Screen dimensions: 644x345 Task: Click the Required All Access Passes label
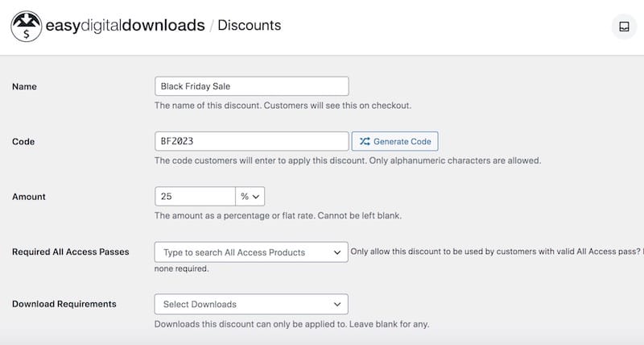(71, 251)
